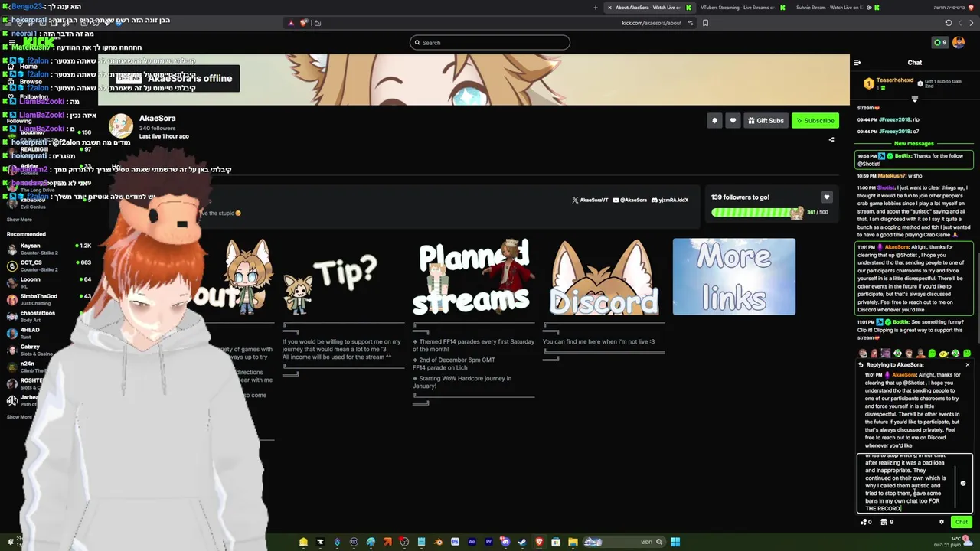Click the MateRush7 username in chat
980x551 pixels.
click(x=892, y=176)
